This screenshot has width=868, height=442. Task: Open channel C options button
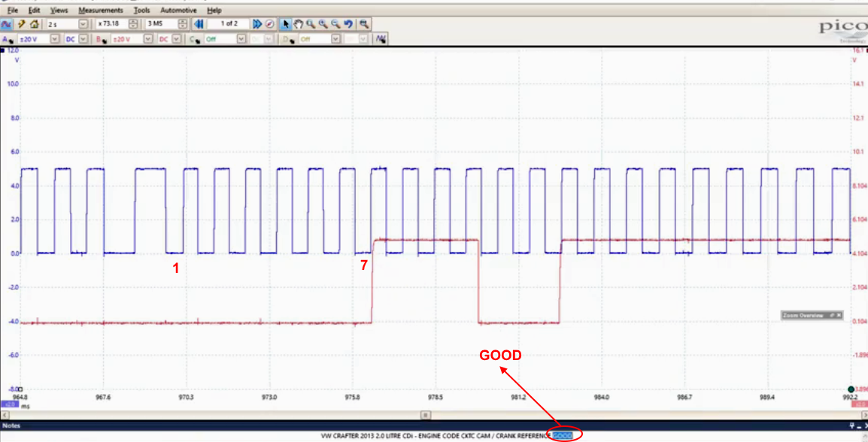[x=194, y=39]
